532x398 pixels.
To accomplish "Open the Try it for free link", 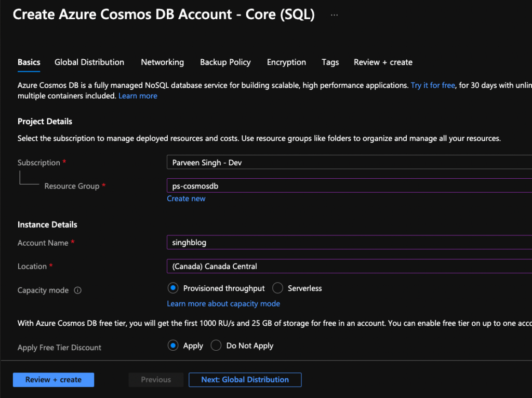I will [x=433, y=85].
